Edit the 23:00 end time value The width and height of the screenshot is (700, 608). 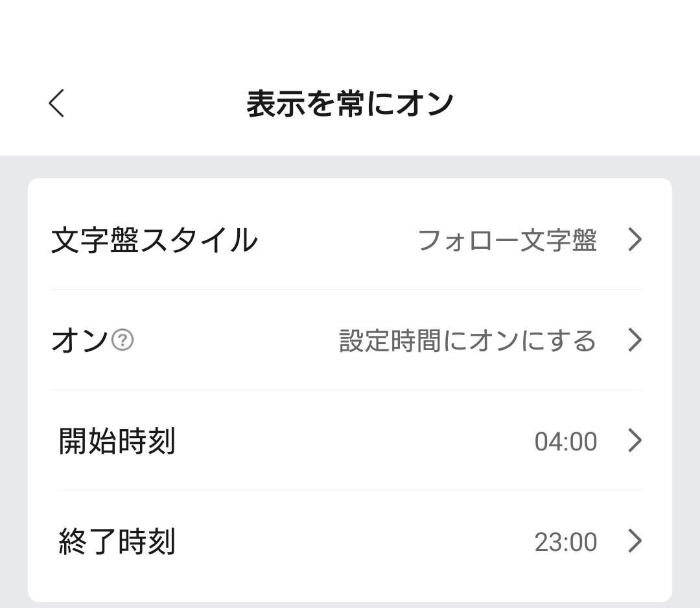click(x=566, y=542)
